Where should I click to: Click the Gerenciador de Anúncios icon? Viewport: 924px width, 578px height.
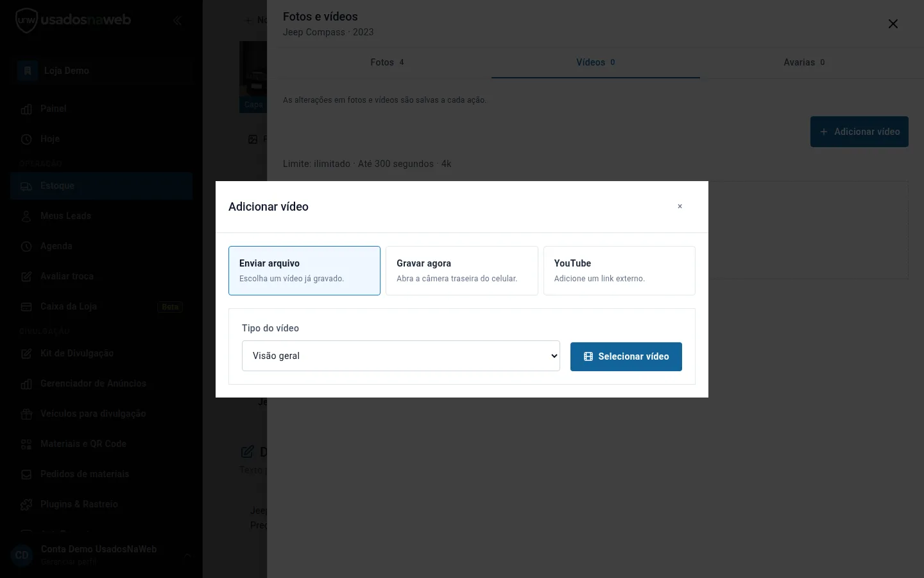tap(26, 384)
